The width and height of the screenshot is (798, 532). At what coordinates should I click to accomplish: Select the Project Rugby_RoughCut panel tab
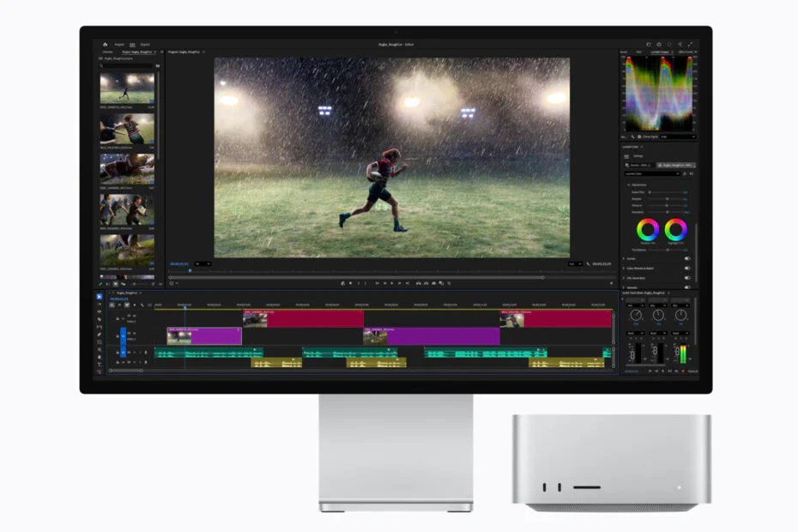tap(137, 52)
